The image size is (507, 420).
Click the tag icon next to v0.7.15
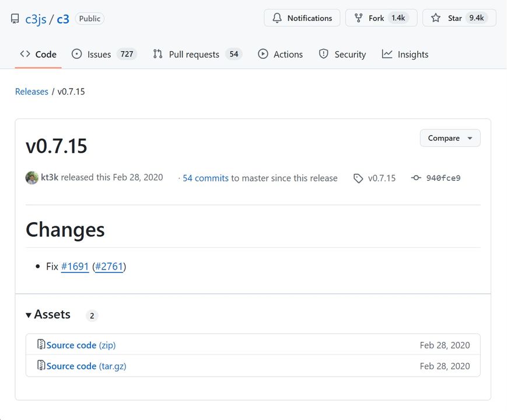[x=358, y=178]
